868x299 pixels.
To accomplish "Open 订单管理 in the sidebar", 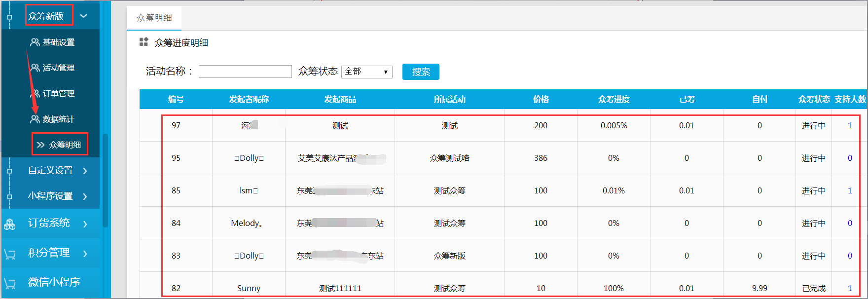I will [58, 94].
